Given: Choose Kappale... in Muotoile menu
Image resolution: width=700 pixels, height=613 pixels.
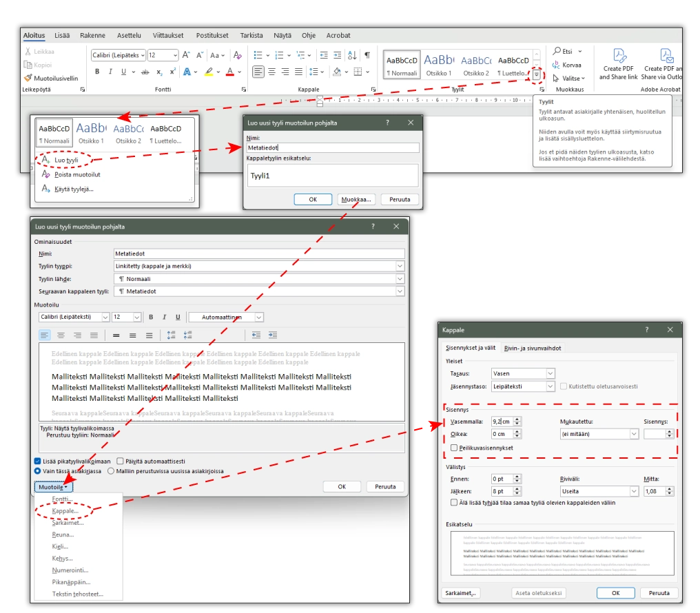Looking at the screenshot, I should 65,511.
